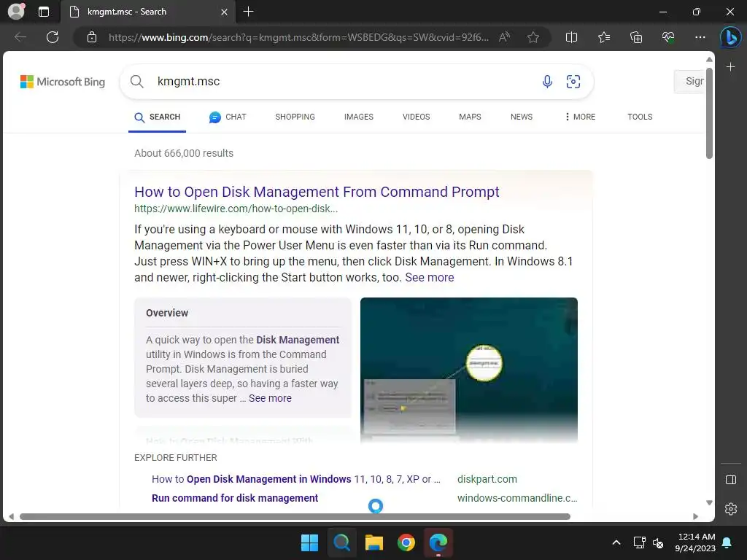The image size is (747, 560).
Task: Click See more in Overview card
Action: (x=270, y=398)
